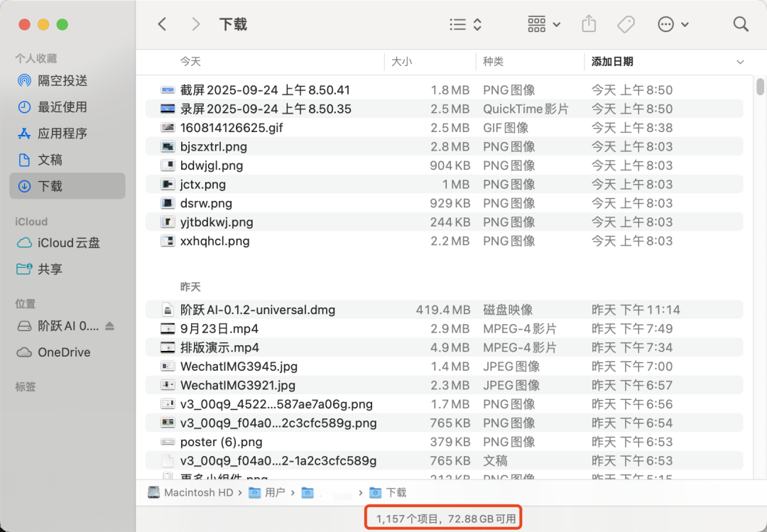The image size is (767, 532).
Task: Select 录屏2025-09-24 上午8.50.35 recording
Action: coord(444,109)
